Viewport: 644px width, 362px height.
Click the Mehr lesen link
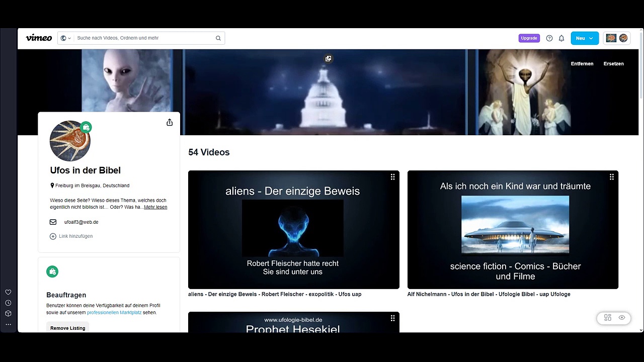pos(155,207)
